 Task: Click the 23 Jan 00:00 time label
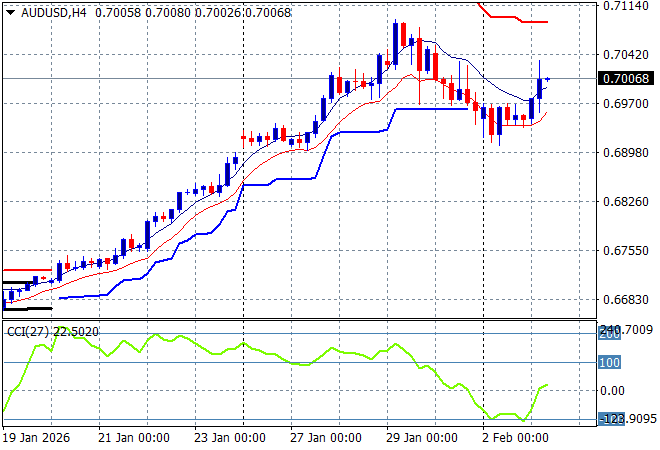230,438
